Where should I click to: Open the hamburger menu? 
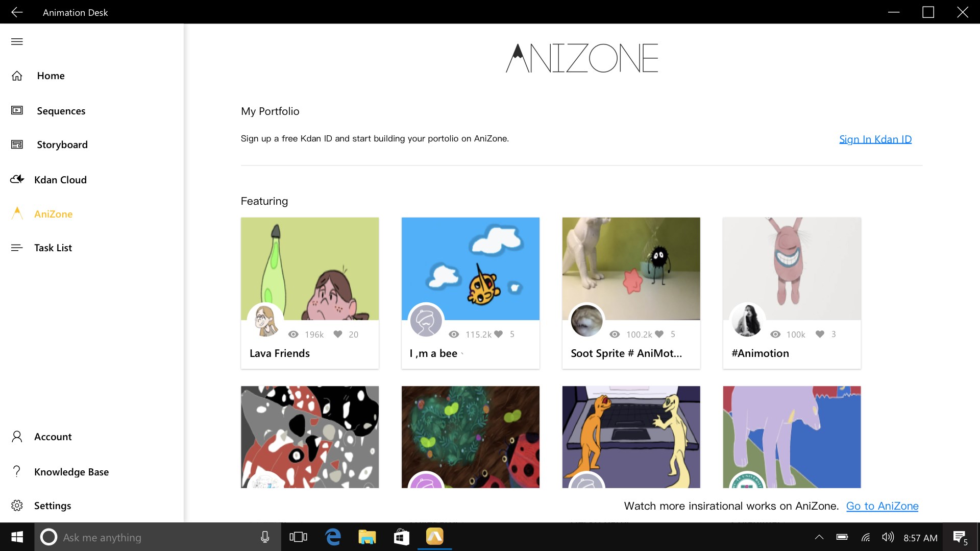click(17, 41)
